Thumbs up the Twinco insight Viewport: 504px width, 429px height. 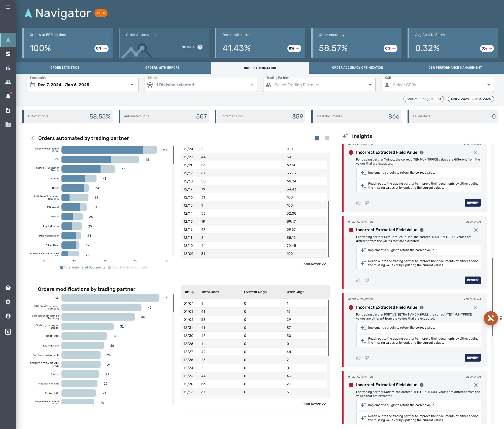358,203
